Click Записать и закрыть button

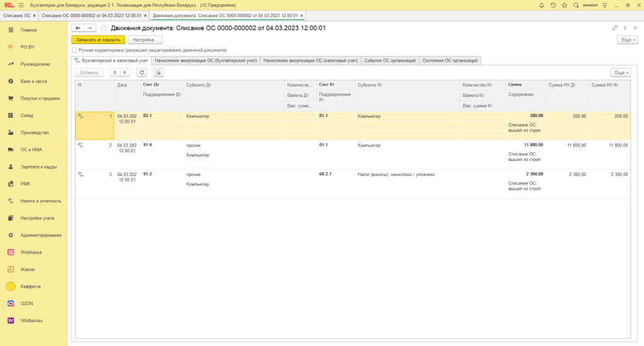(98, 40)
